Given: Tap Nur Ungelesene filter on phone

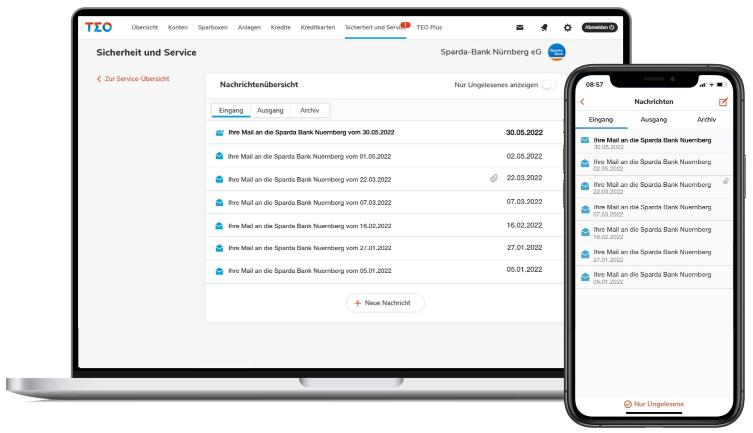Looking at the screenshot, I should [x=654, y=404].
